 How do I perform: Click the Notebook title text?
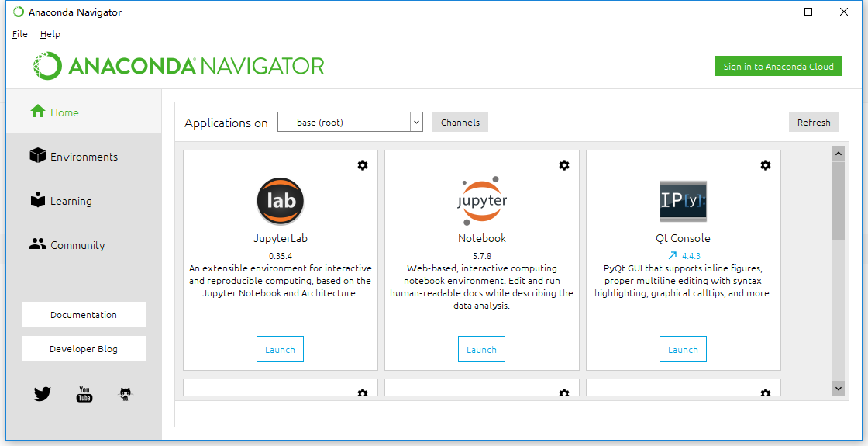481,238
